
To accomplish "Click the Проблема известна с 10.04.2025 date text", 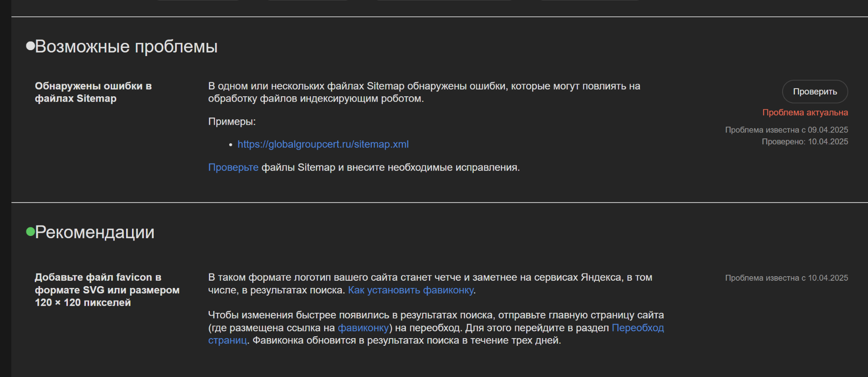I will [x=786, y=278].
